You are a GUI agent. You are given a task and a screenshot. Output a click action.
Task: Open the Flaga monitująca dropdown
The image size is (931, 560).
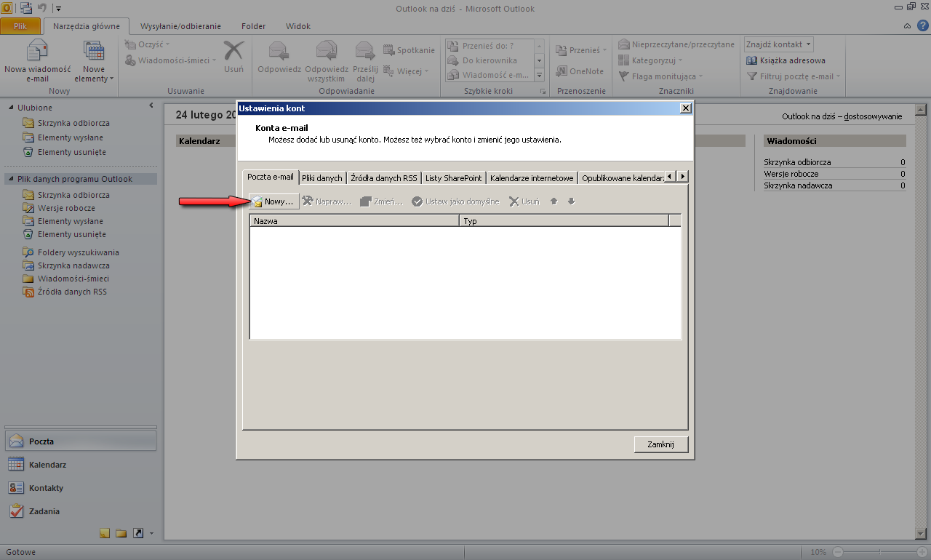click(660, 76)
